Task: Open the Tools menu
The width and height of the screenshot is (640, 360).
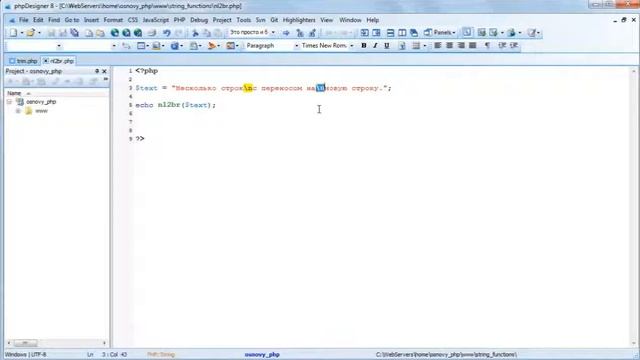Action: pos(244,20)
